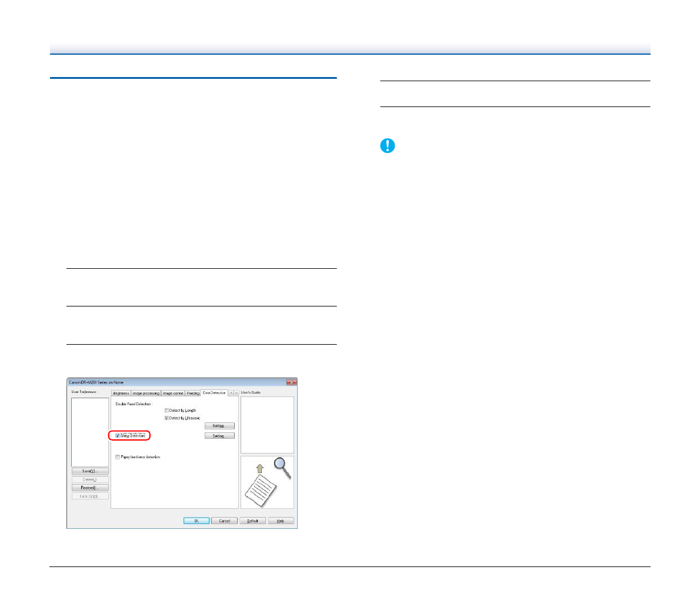Open Setting for ultrasonic double feed detection

[219, 426]
